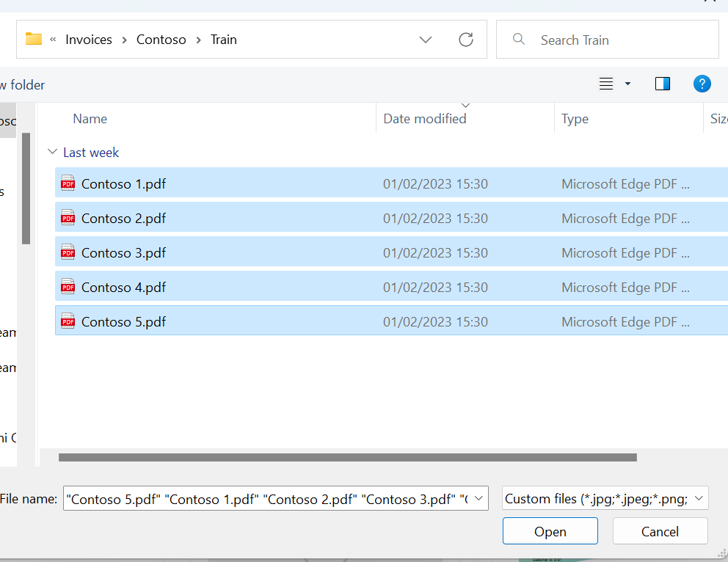Screen dimensions: 728x562
Task: Open the view options dropdown arrow
Action: [627, 84]
